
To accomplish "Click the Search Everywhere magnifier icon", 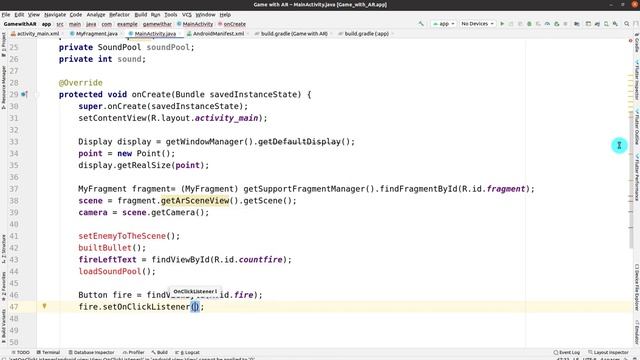I will (x=627, y=24).
